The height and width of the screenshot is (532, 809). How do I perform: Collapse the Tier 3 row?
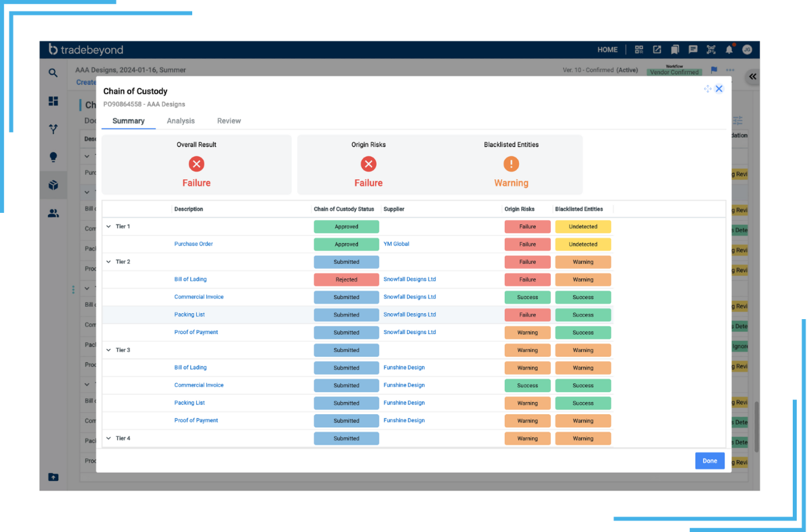(109, 350)
